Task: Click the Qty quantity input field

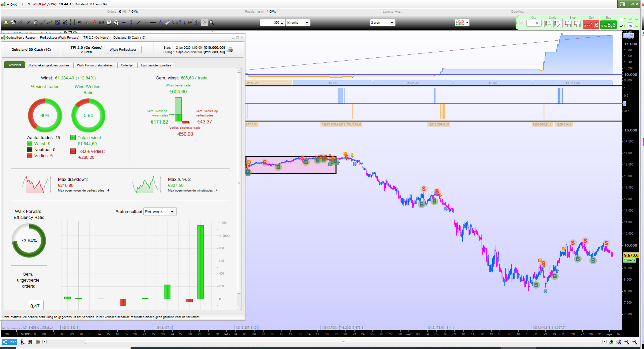Action: pos(534,23)
